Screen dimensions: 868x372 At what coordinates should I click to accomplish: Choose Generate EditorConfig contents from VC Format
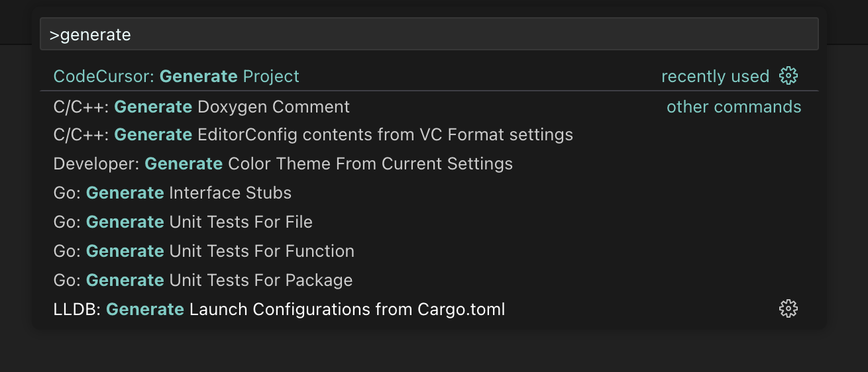[x=313, y=135]
